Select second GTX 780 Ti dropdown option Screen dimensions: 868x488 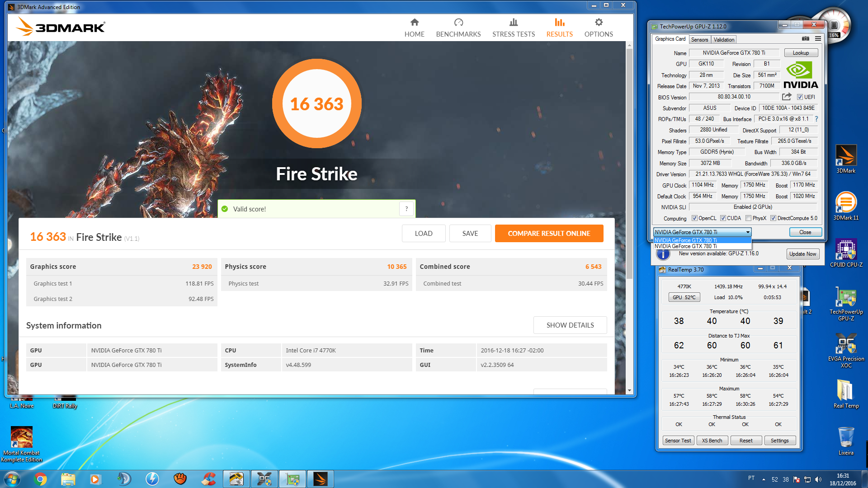pyautogui.click(x=702, y=246)
